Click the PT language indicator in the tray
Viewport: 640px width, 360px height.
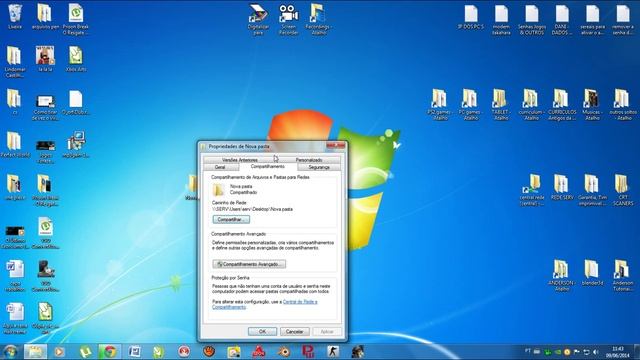click(x=527, y=351)
